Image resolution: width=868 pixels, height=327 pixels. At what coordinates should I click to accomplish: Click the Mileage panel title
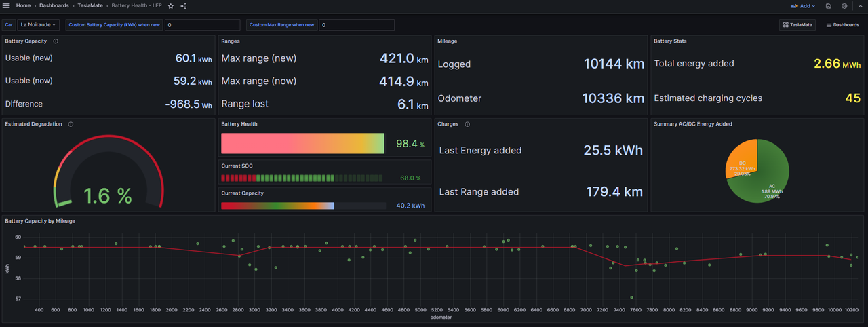pyautogui.click(x=447, y=41)
